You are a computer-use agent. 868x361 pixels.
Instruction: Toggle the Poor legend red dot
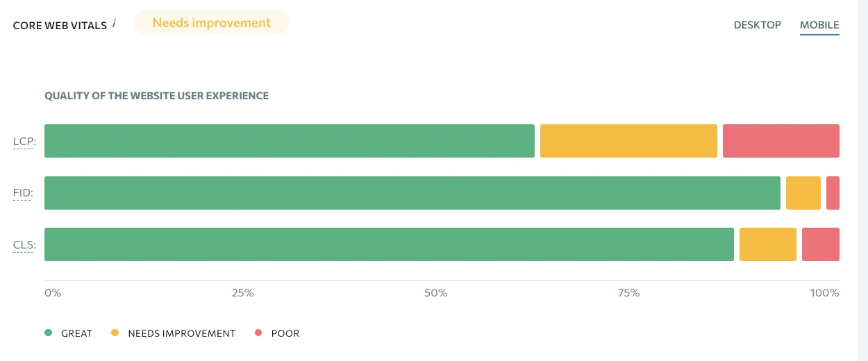[x=258, y=333]
